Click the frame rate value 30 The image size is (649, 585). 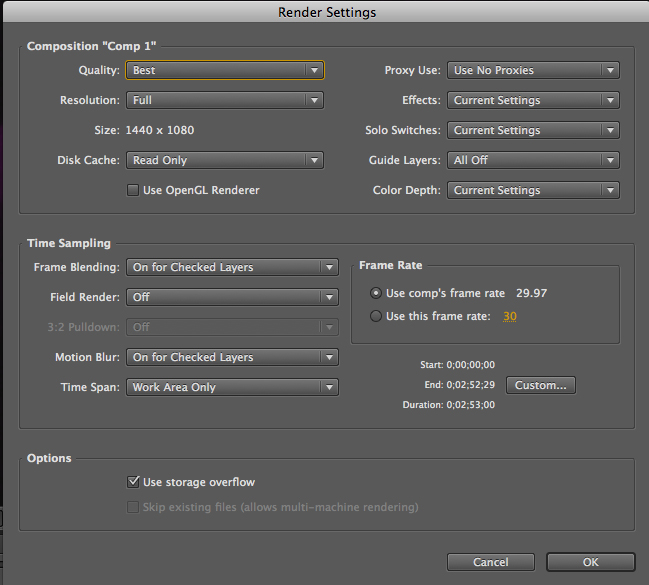[510, 316]
